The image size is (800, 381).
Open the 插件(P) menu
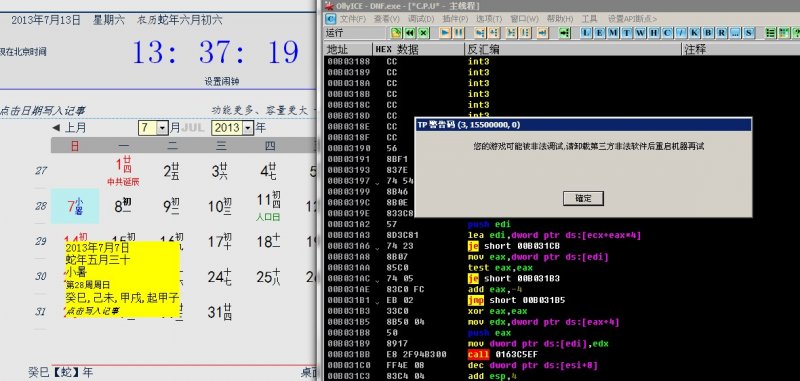[455, 19]
